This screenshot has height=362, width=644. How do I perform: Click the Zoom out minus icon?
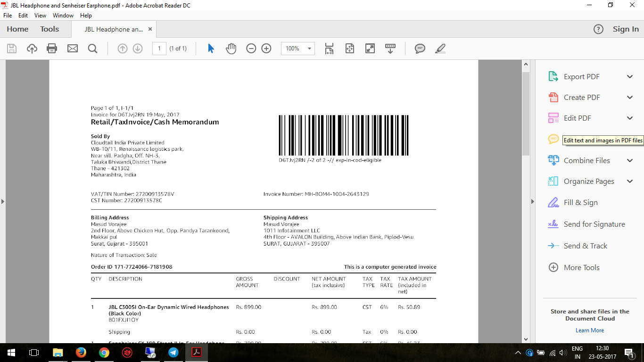pos(251,49)
